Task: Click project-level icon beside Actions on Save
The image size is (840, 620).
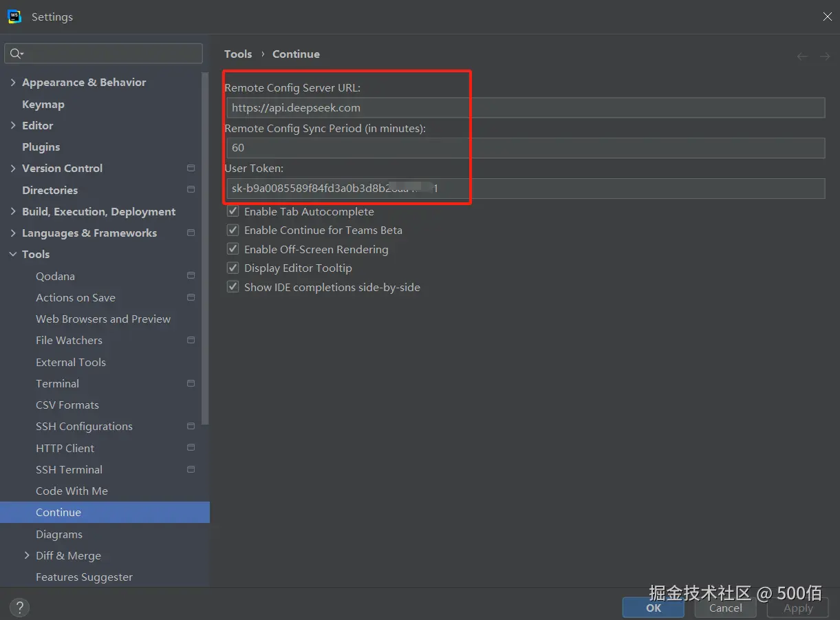Action: tap(191, 297)
